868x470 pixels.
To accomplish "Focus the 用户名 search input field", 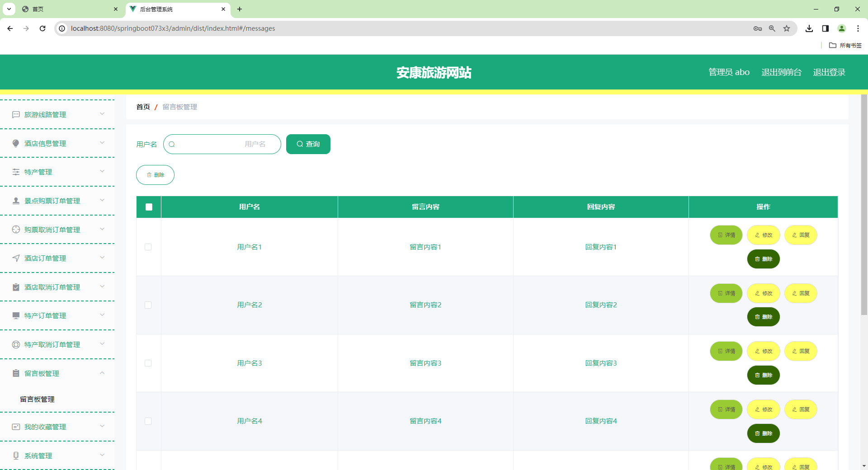I will pos(222,144).
